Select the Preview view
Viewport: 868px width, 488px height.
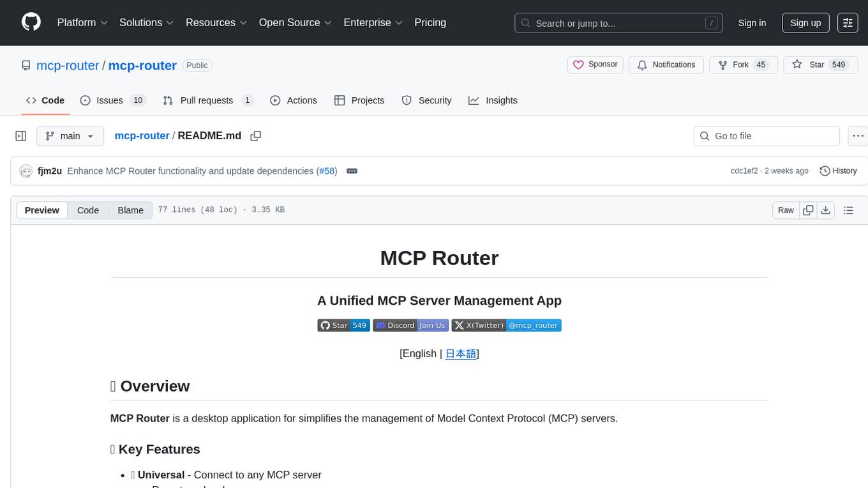tap(42, 210)
